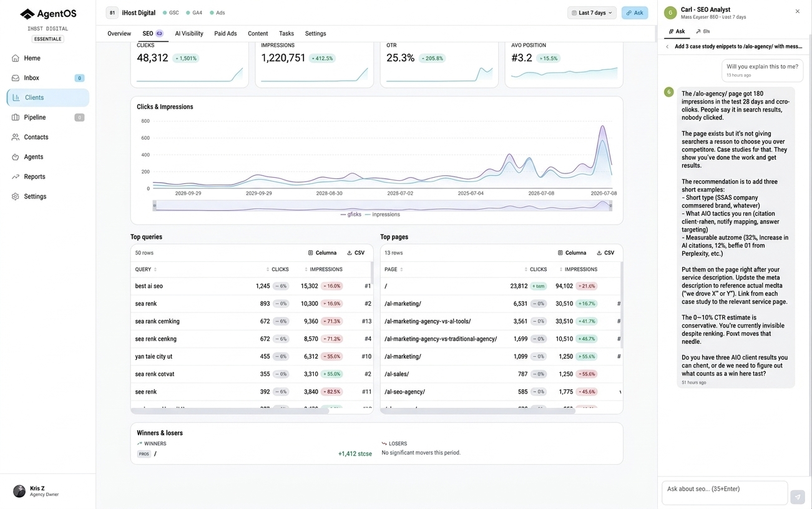Screen dimensions: 812x509
Task: Focus the Ask about seo input field
Action: pyautogui.click(x=725, y=492)
